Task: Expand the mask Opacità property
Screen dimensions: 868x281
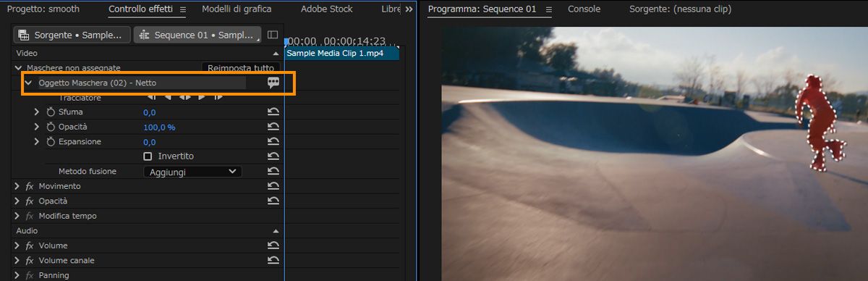Action: [37, 127]
